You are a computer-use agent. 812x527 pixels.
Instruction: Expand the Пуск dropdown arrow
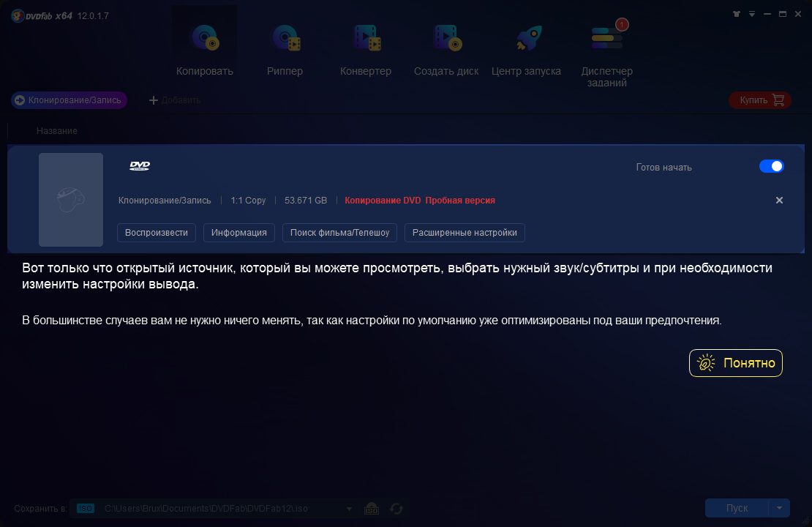(x=779, y=508)
